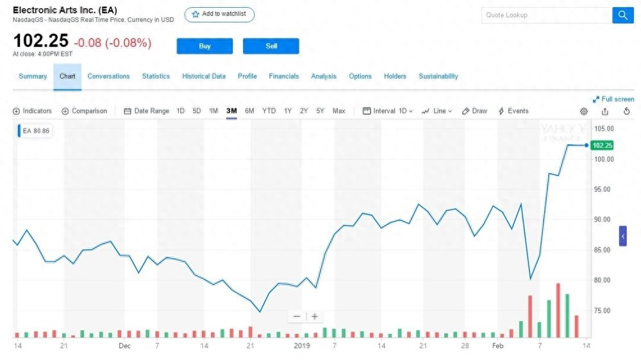Image resolution: width=641 pixels, height=364 pixels.
Task: Expand the blue side panel chevron
Action: (x=622, y=236)
